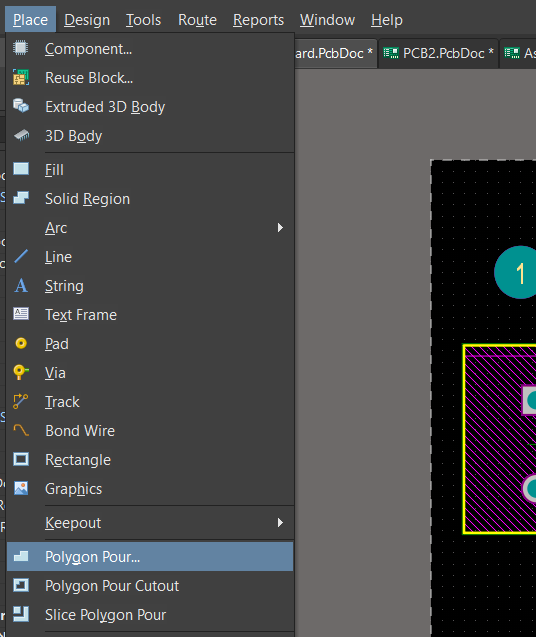The width and height of the screenshot is (536, 637).
Task: Switch to the PCB2.PcbDoc tab
Action: (x=438, y=53)
